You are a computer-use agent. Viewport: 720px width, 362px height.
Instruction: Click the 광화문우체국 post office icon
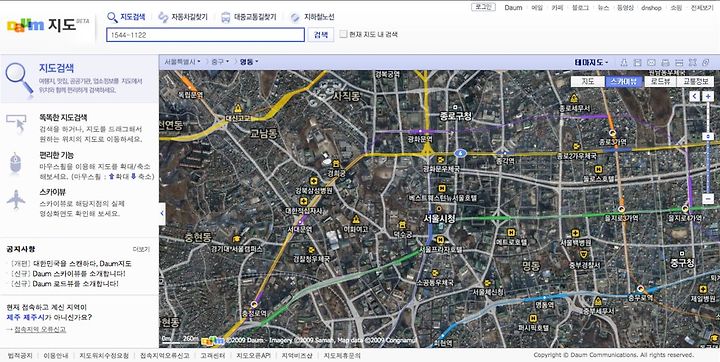tap(441, 160)
